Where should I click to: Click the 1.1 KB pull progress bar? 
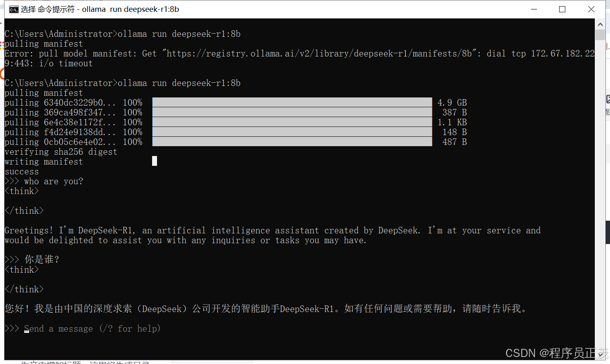(292, 122)
